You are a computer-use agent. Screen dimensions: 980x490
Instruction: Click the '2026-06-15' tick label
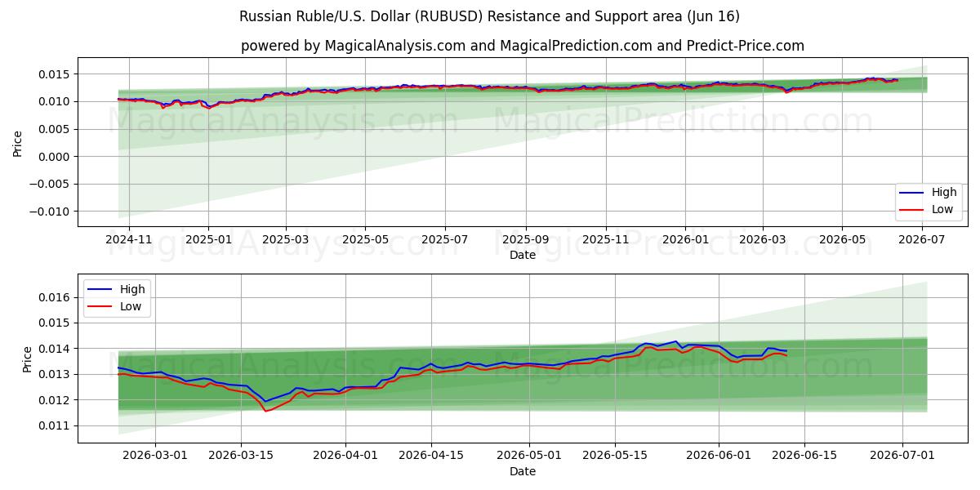804,456
